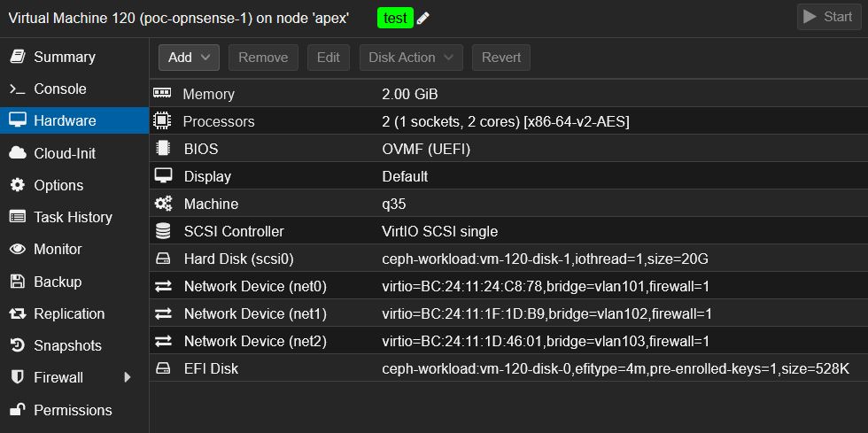Click the SCSI Controller database icon
Screen dimensions: 868x433
click(162, 231)
